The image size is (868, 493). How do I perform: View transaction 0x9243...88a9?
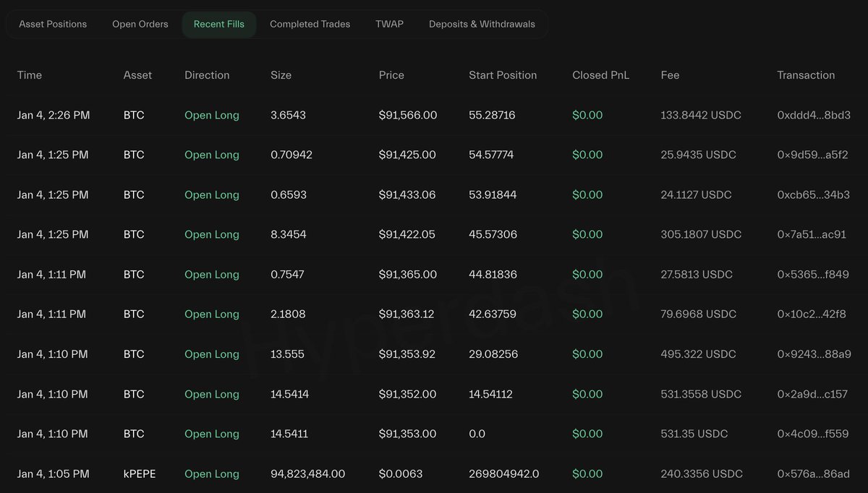(x=814, y=353)
